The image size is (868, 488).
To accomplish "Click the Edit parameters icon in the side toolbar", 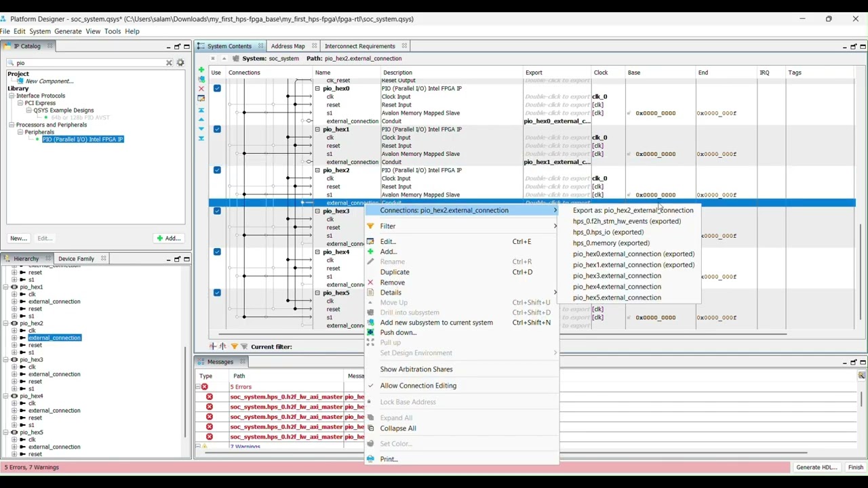I will (201, 99).
